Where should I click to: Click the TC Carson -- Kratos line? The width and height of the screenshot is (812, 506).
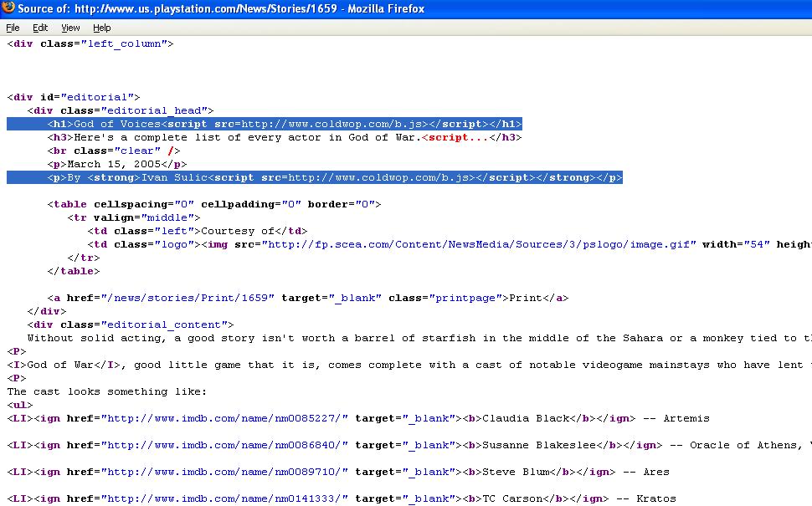click(342, 499)
